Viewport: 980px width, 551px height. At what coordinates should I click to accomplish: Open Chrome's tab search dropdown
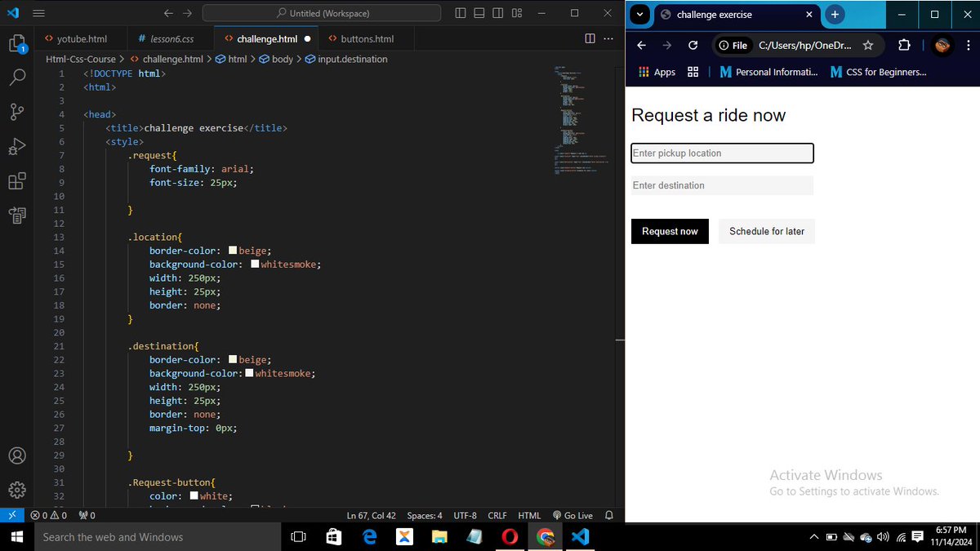click(x=639, y=15)
